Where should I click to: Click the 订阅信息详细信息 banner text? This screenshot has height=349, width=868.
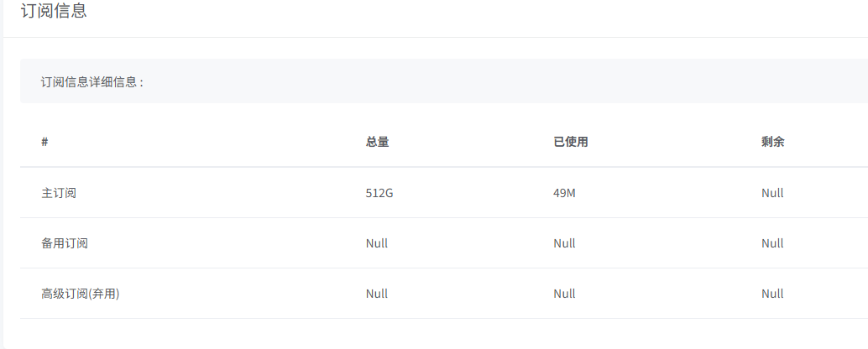tap(92, 82)
